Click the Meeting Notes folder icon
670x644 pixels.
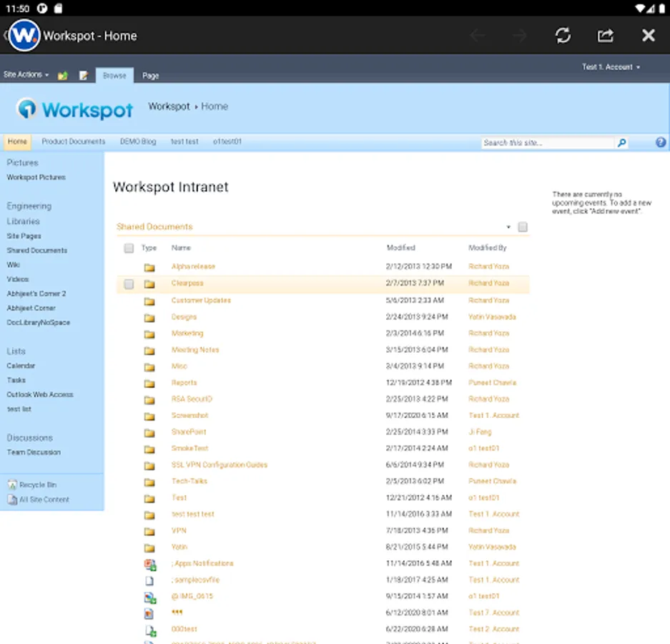[x=149, y=351]
